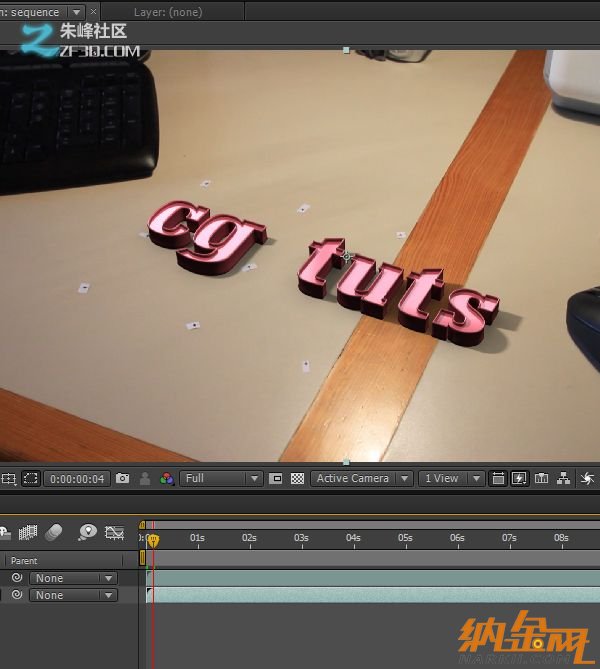Click the Comp Flowchart icon
The image size is (600, 669).
point(563,479)
